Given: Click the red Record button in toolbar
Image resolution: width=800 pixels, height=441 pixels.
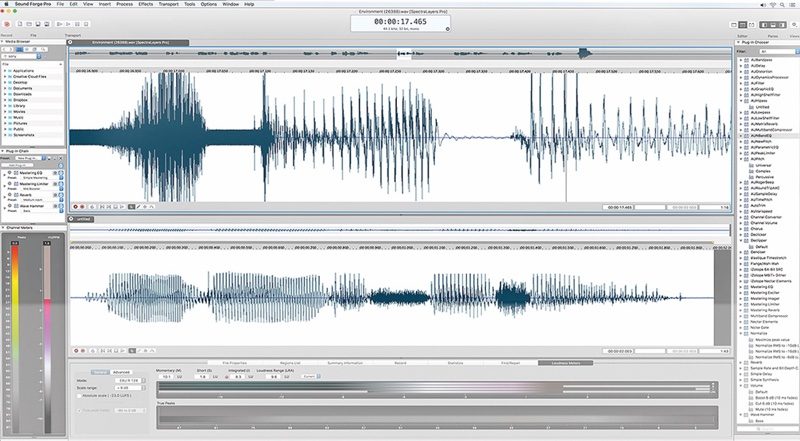Looking at the screenshot, I should 9,22.
